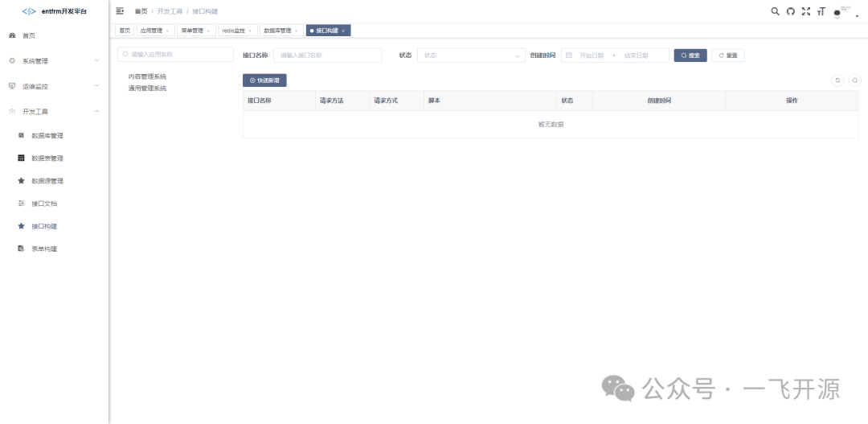Switch to redis监控 tab
This screenshot has width=868, height=424.
(237, 31)
